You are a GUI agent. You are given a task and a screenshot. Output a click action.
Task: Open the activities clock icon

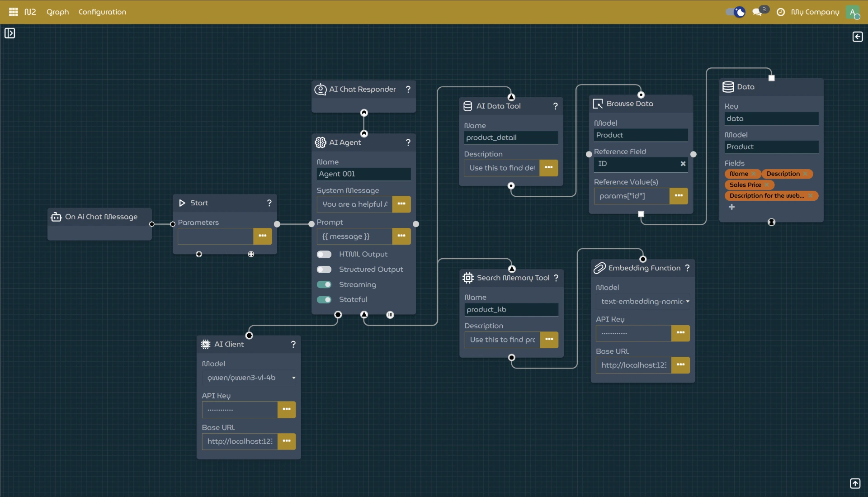coord(781,12)
